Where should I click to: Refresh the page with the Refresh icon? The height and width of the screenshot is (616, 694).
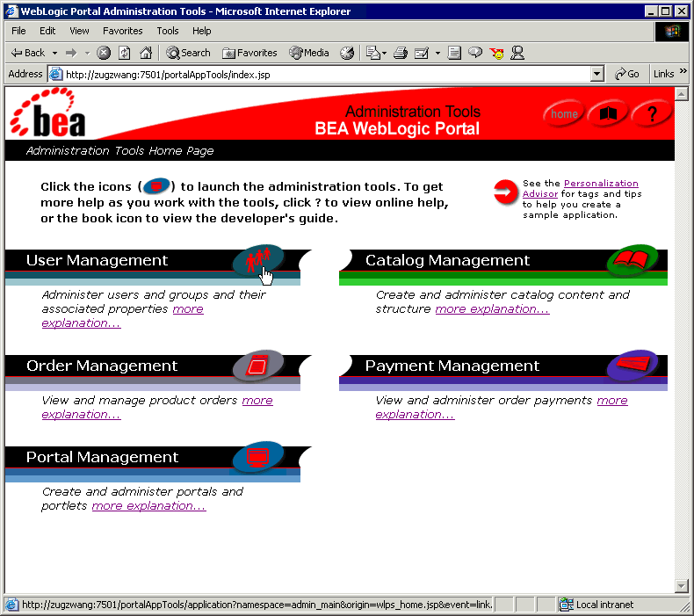coord(125,53)
